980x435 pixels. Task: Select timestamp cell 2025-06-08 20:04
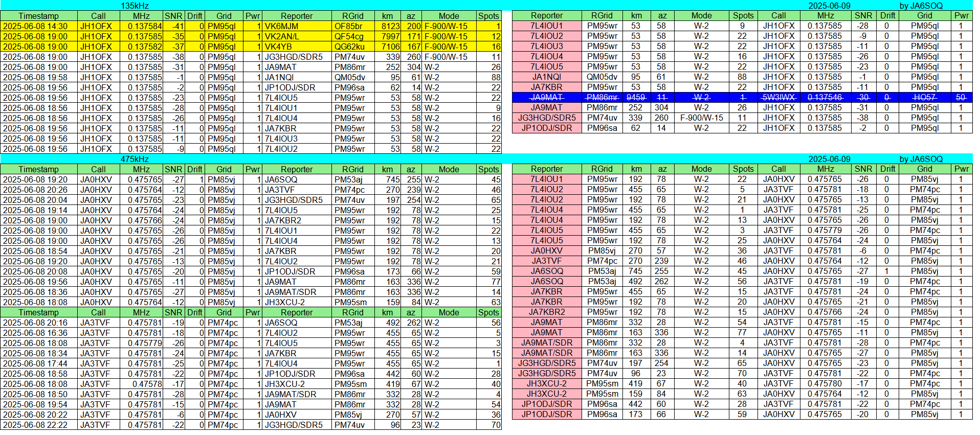coord(39,200)
